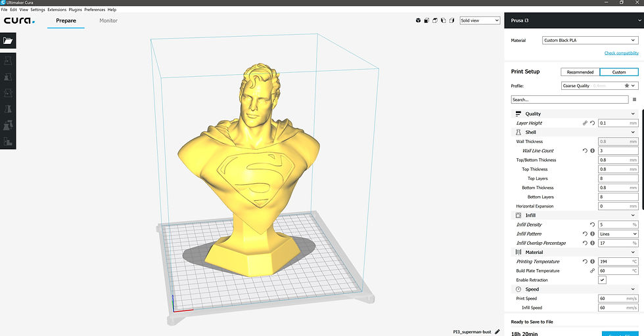
Task: Open the Help menu
Action: [112, 9]
